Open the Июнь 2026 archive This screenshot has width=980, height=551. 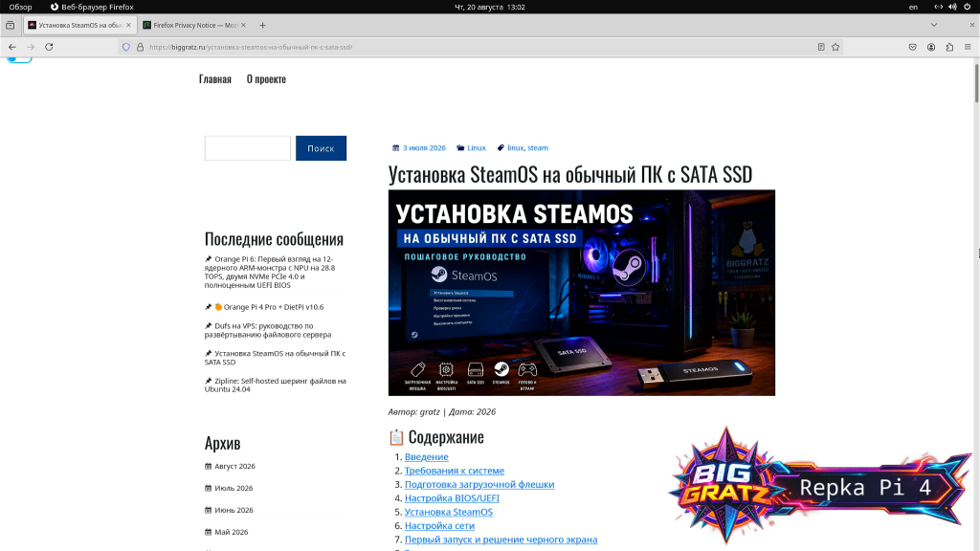tap(234, 510)
